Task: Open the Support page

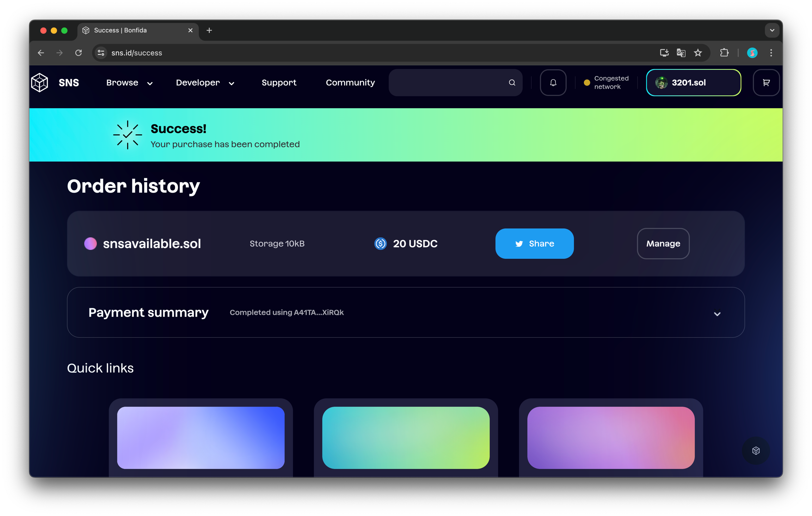Action: [279, 83]
